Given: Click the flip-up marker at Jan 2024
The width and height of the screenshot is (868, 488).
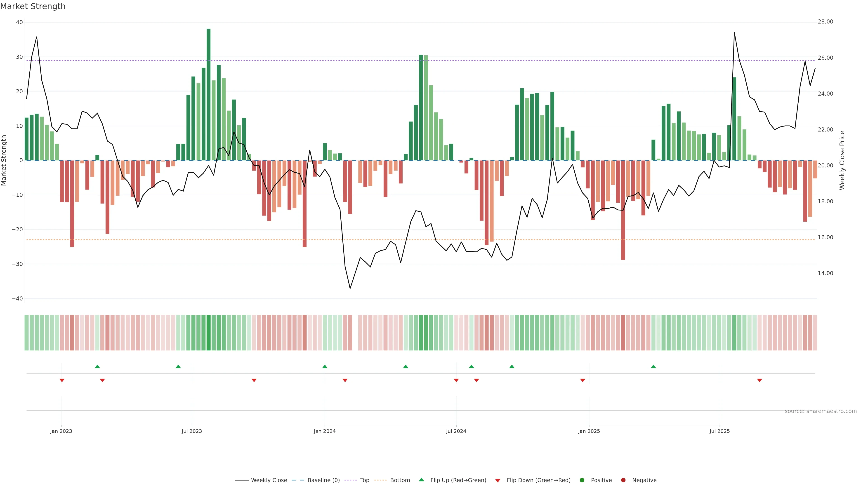Looking at the screenshot, I should click(x=325, y=366).
